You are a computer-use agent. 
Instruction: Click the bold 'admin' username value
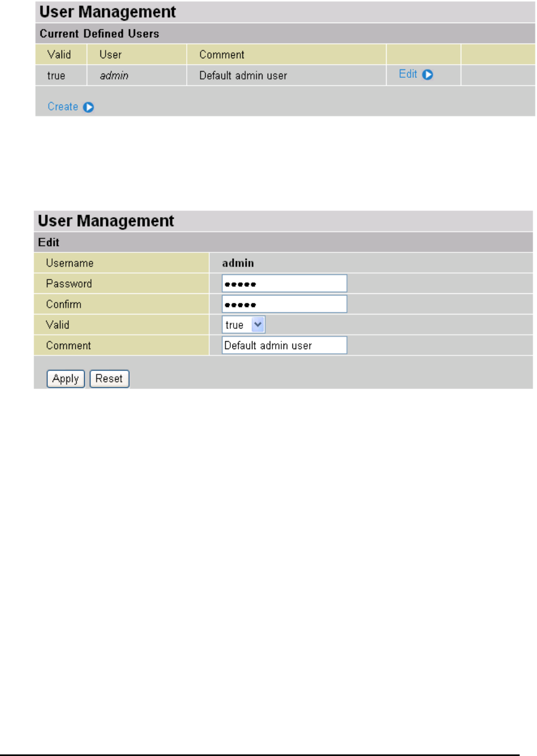click(x=238, y=263)
